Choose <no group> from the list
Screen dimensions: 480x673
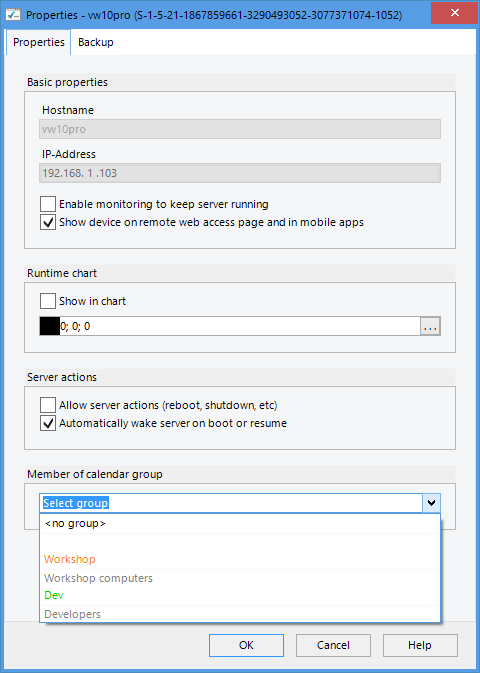(x=240, y=524)
